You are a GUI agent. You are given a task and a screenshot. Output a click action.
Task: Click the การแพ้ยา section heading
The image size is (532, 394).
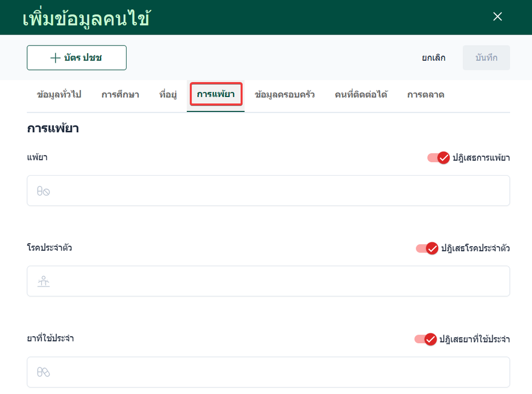coord(53,128)
